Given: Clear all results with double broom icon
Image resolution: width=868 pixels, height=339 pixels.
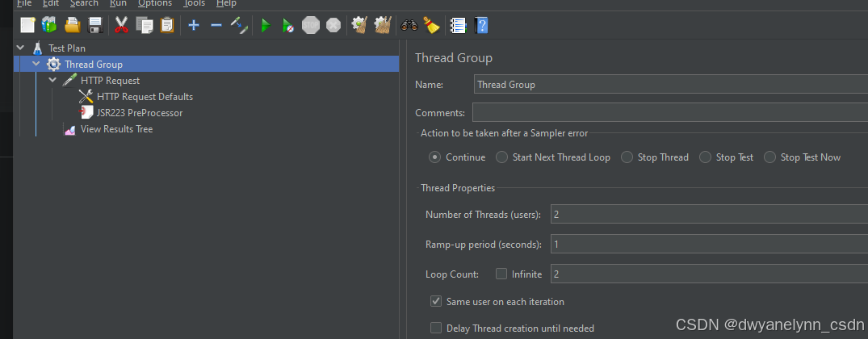Looking at the screenshot, I should click(x=383, y=25).
